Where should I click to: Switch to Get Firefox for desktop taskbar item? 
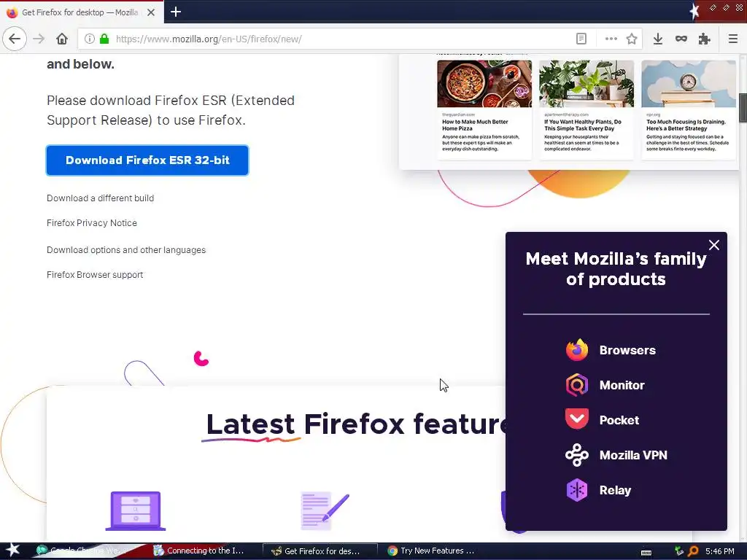click(320, 551)
